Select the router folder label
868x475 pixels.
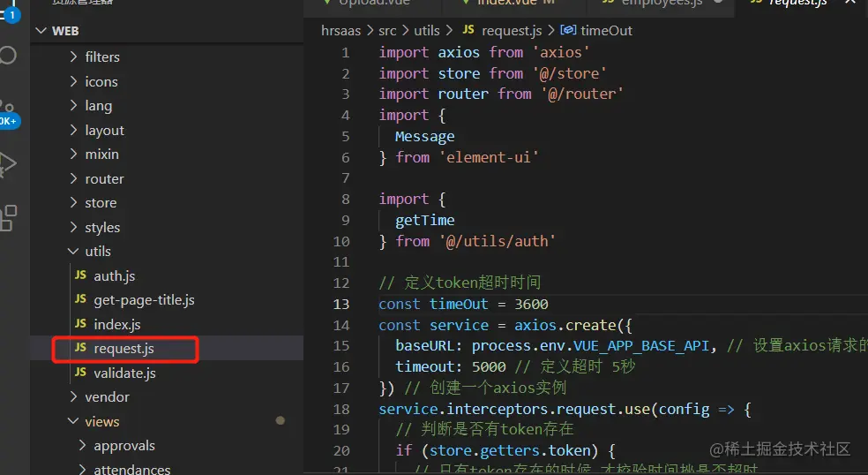click(x=105, y=179)
